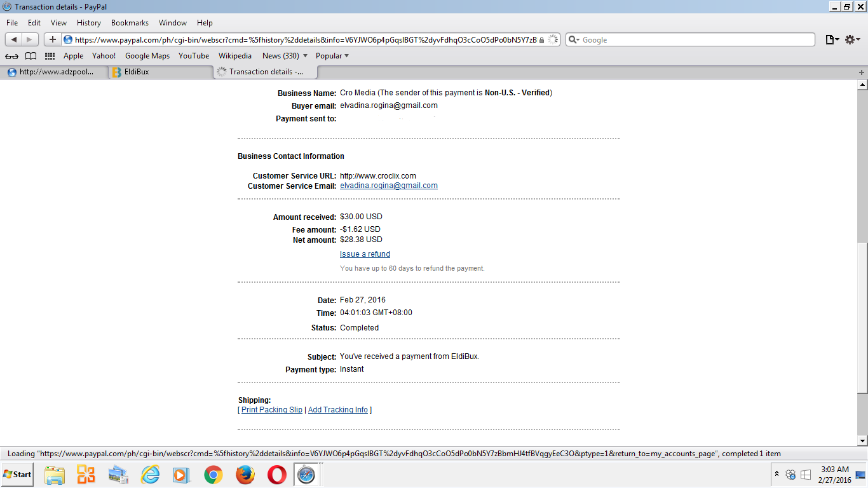Expand the Popular bookmarks dropdown
868x488 pixels.
(332, 56)
